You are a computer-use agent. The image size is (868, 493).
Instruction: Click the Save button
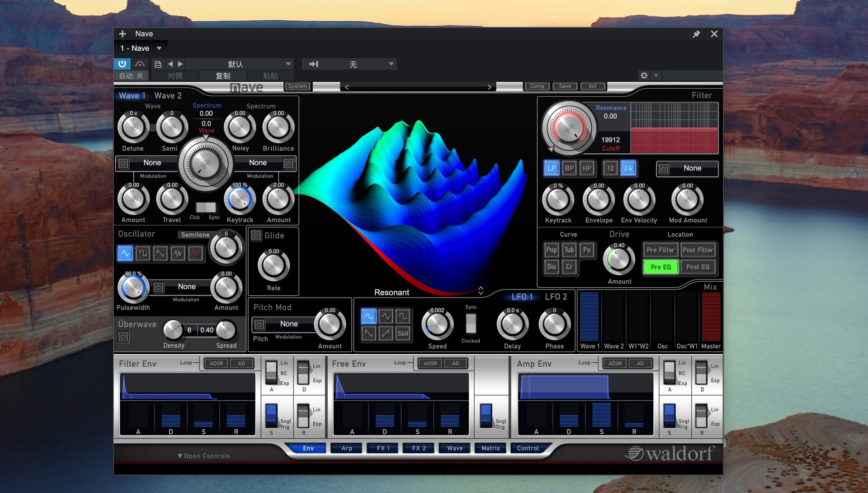coord(565,86)
